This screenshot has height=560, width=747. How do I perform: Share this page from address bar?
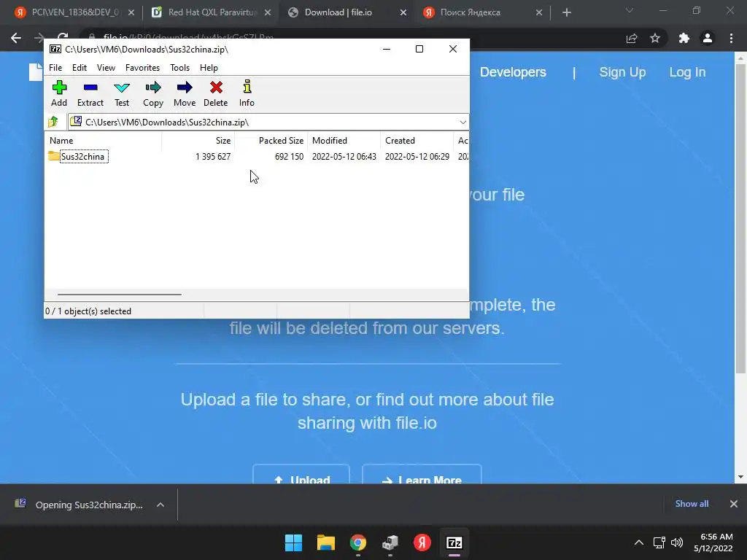(632, 38)
